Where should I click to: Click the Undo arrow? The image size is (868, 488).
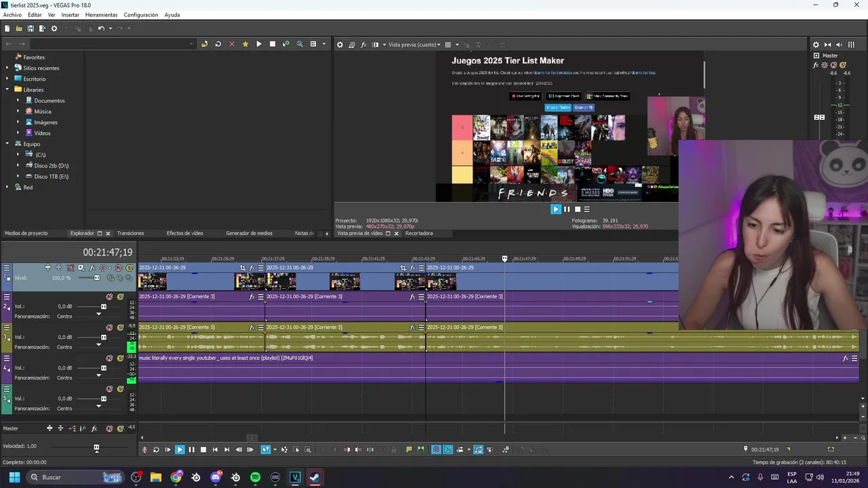click(101, 28)
